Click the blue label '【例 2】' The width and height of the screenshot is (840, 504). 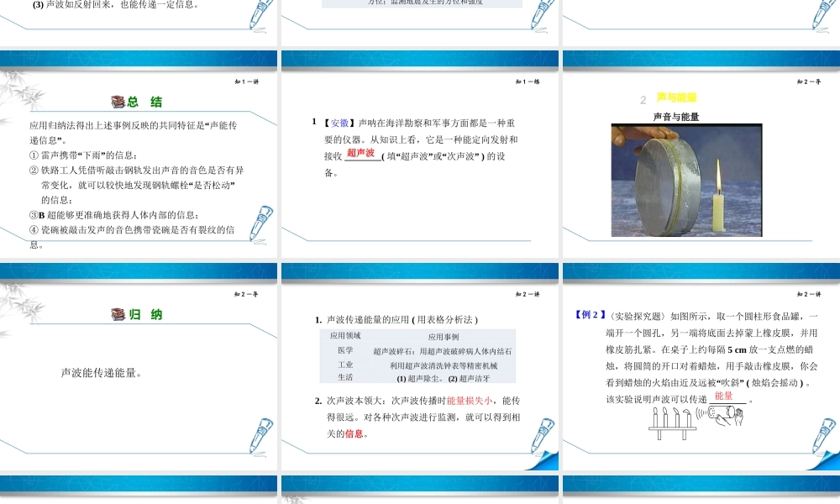591,315
